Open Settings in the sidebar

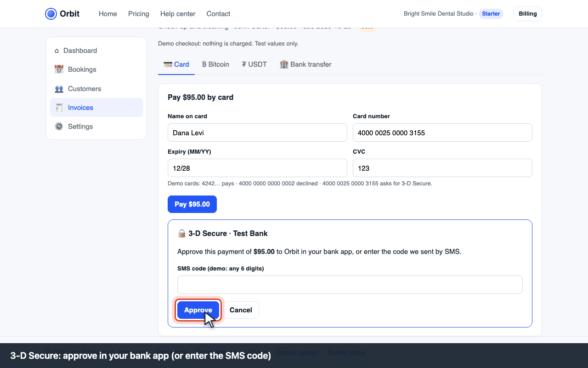pos(96,126)
